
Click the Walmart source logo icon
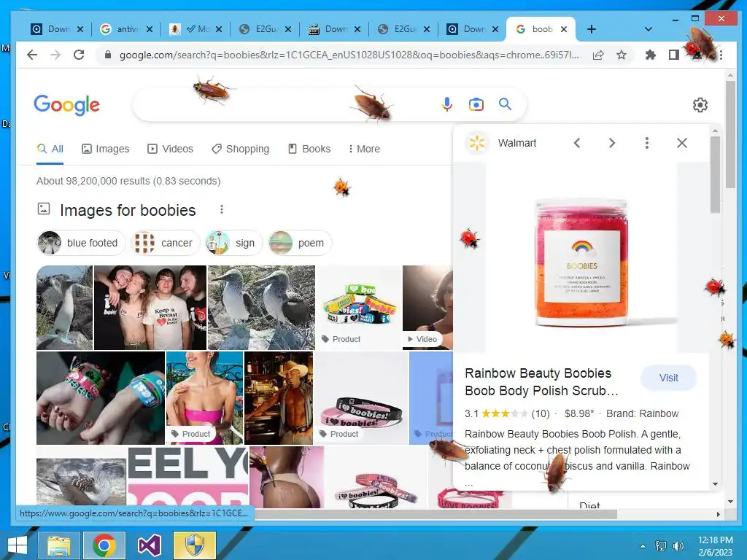coord(477,143)
